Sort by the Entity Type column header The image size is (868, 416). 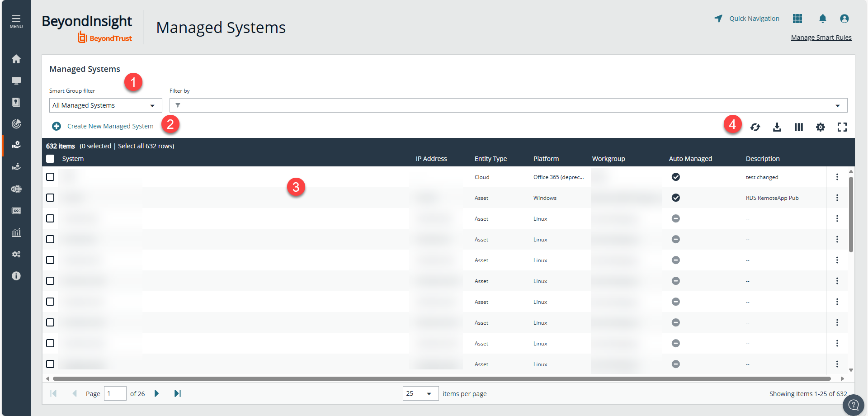pos(491,159)
